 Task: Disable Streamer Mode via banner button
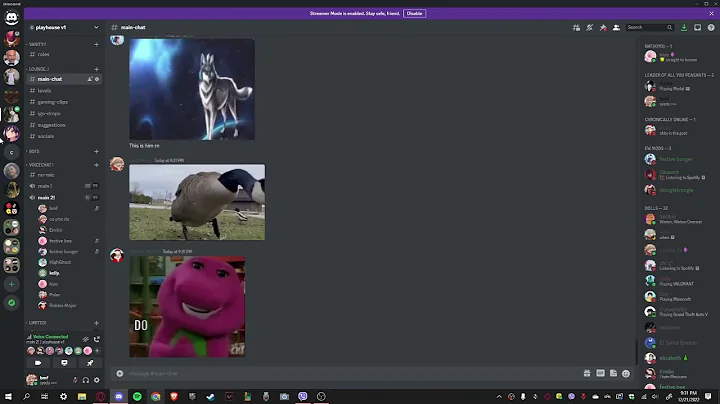pos(414,13)
